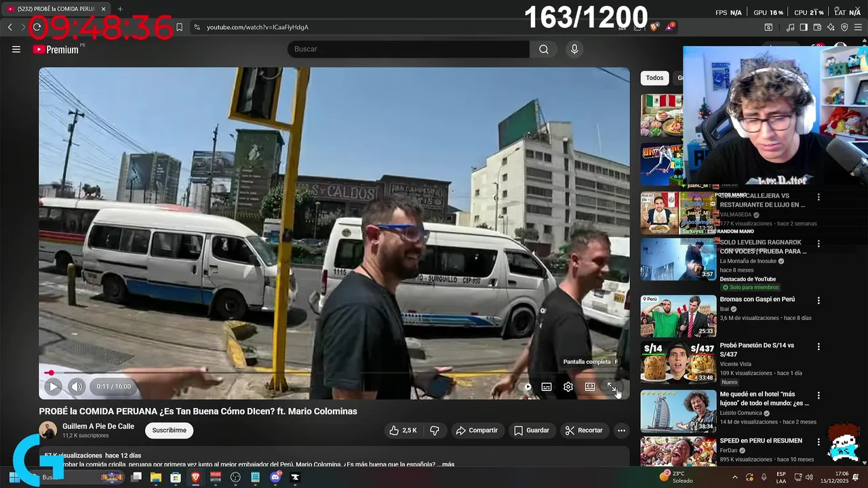
Task: Click Luisito Comunica channel name
Action: (740, 413)
